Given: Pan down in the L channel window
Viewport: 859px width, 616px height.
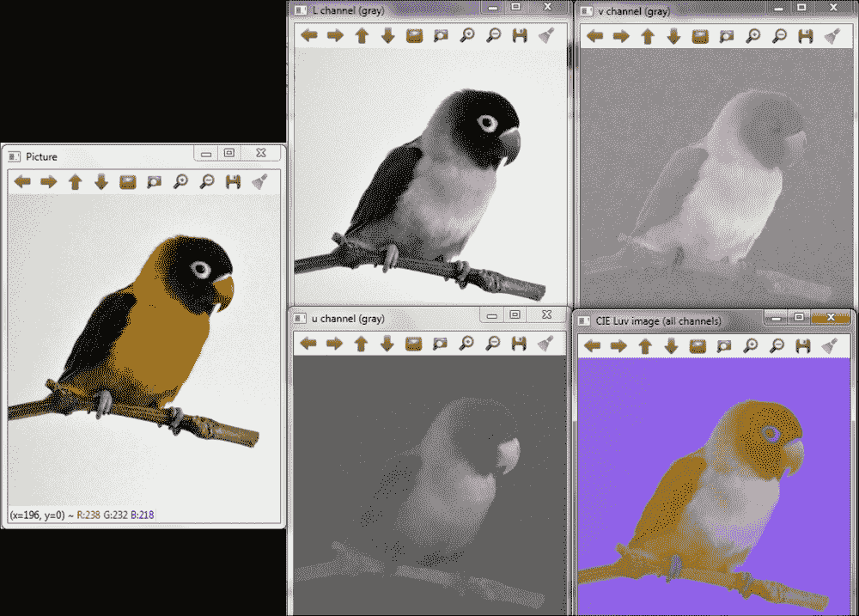Looking at the screenshot, I should (387, 35).
